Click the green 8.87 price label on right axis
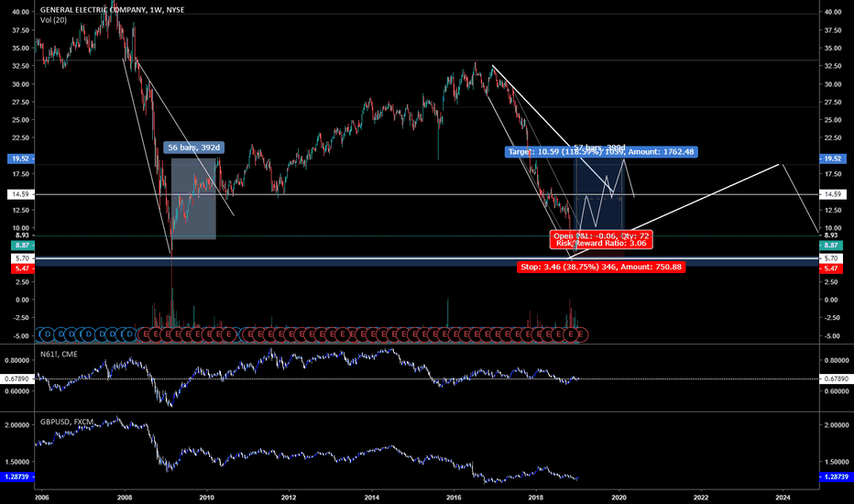Image resolution: width=854 pixels, height=504 pixels. (830, 246)
